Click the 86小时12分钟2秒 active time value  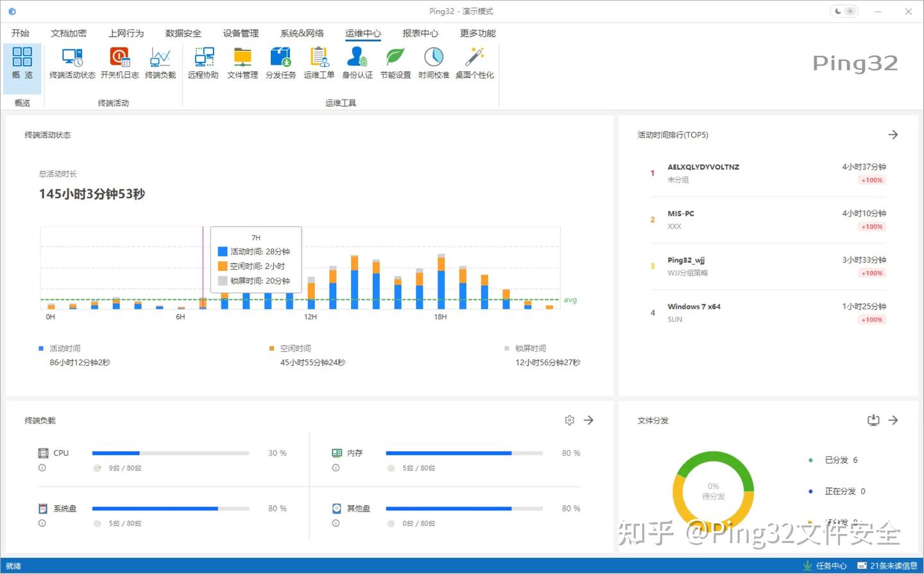pos(80,363)
